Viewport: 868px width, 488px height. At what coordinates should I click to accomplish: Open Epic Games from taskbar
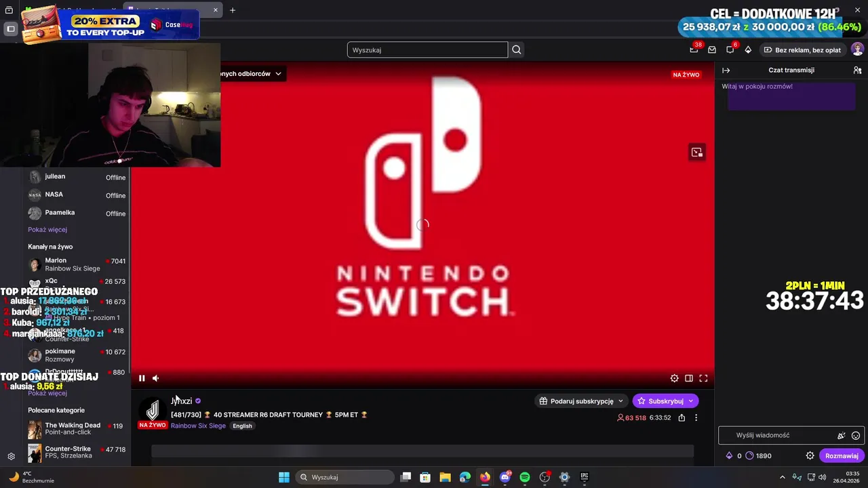coord(584,477)
